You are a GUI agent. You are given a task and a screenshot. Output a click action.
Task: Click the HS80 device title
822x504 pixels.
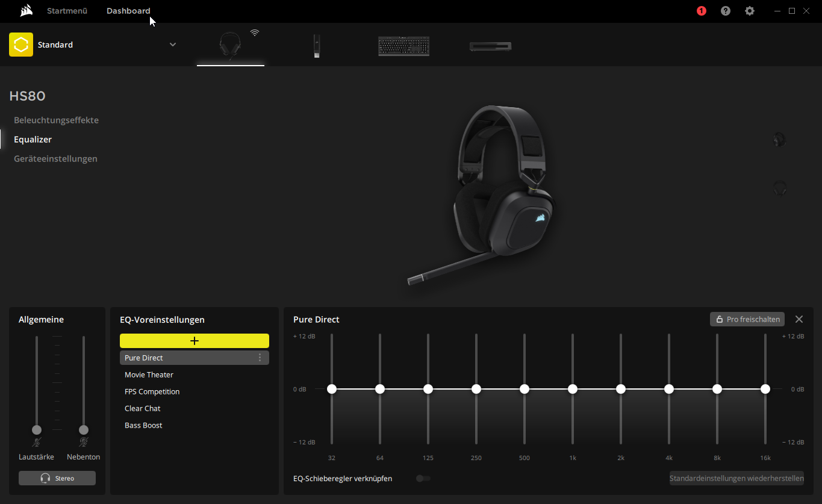[x=27, y=96]
